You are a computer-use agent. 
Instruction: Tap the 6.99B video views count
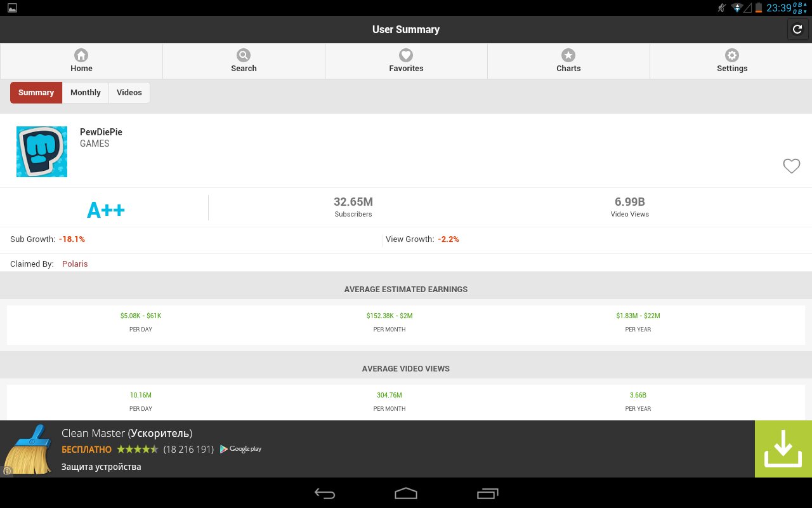pos(630,202)
